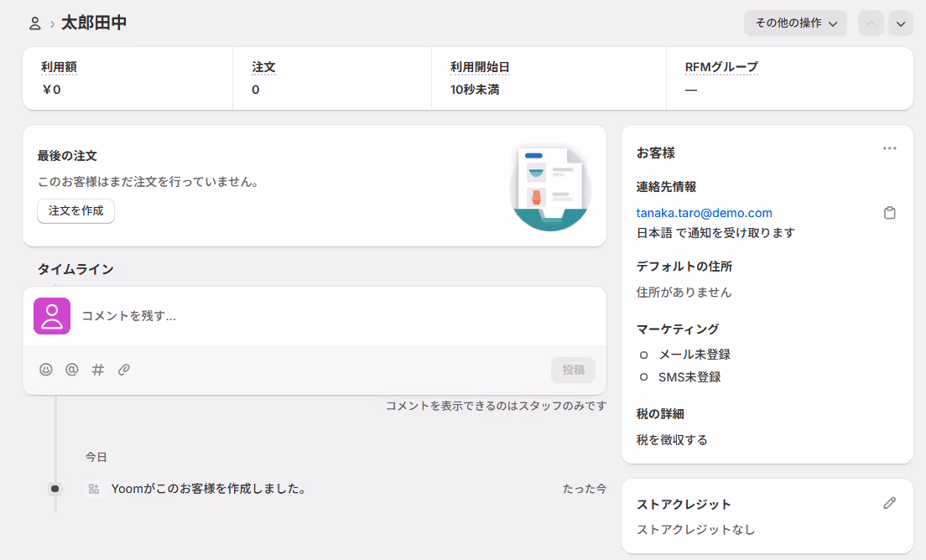The image size is (926, 560).
Task: Click the order illustration thumbnail
Action: [x=550, y=188]
